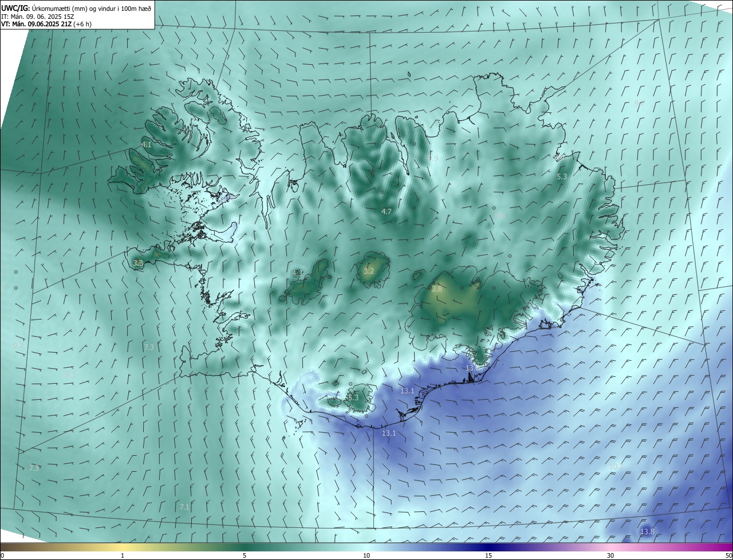Select the 4.1 value over the Westfjords
733x560 pixels.
point(147,145)
